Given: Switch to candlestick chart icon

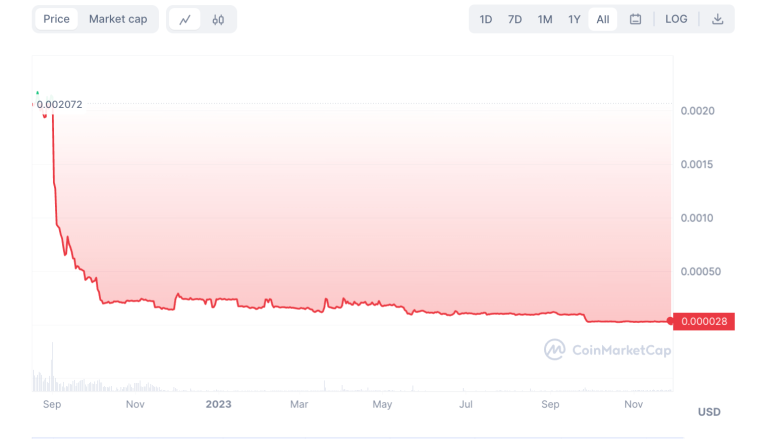Looking at the screenshot, I should click(218, 19).
